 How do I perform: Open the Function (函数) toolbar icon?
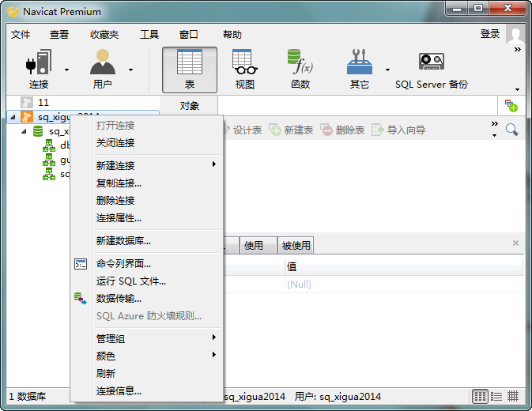300,62
